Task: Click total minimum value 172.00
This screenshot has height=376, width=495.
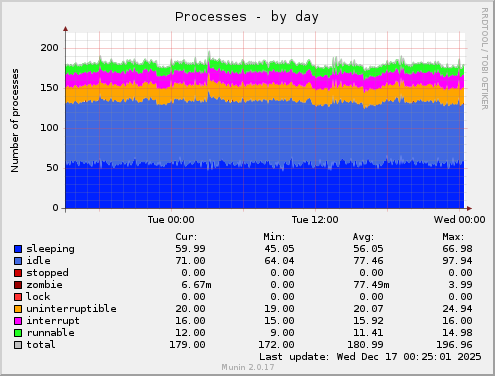Action: (x=276, y=345)
